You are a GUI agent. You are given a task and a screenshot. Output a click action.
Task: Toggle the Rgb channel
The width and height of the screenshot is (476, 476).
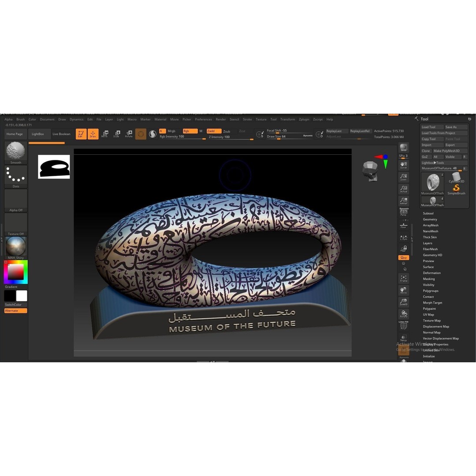pos(190,131)
